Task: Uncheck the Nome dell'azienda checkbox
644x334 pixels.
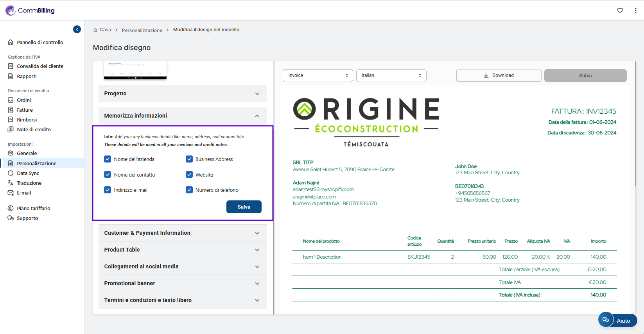Action: (108, 159)
